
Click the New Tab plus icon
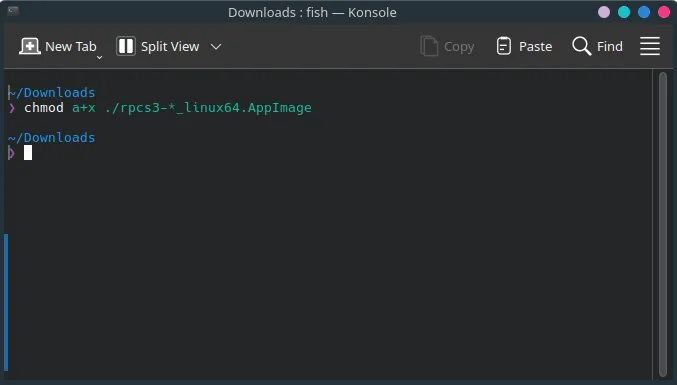point(29,46)
